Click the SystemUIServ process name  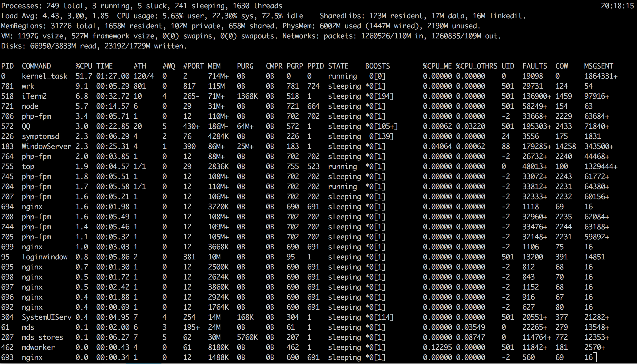point(46,317)
